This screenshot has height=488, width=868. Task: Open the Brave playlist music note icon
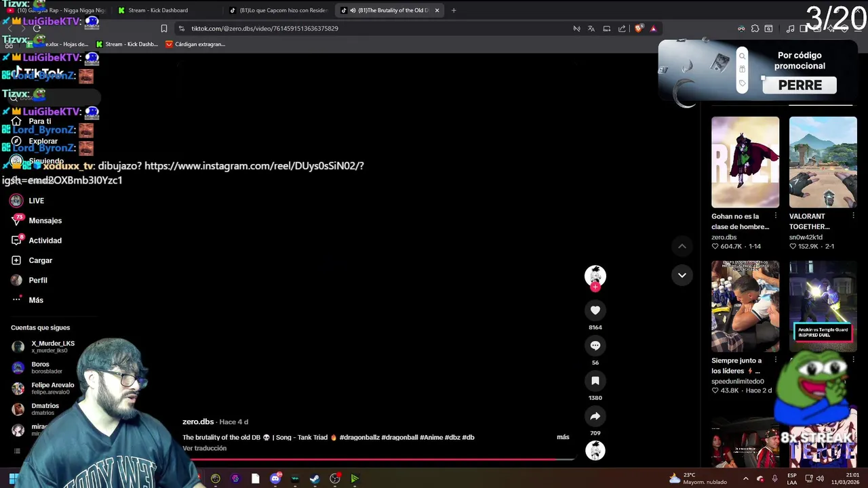[x=790, y=28]
